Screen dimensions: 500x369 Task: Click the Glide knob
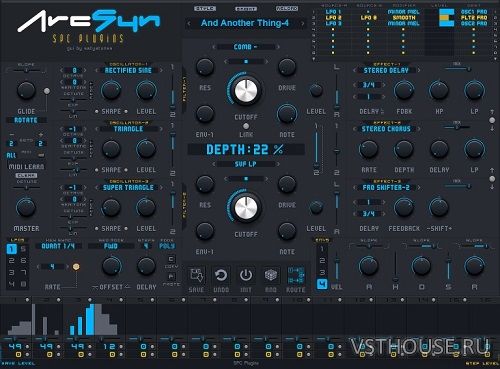[26, 90]
